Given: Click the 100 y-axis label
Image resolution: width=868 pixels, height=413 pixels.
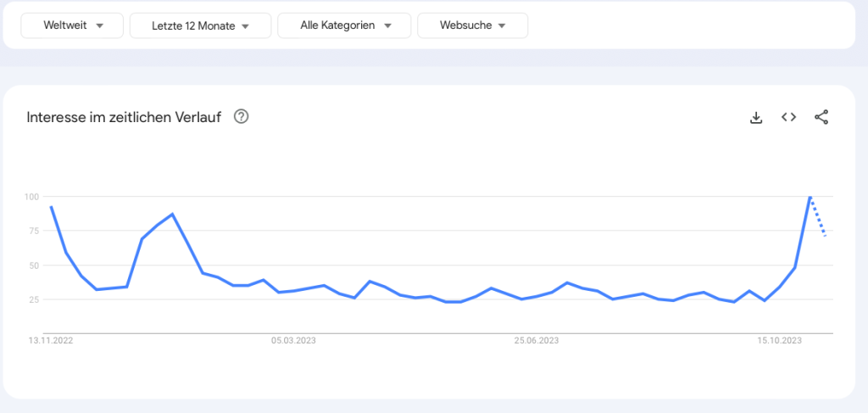Looking at the screenshot, I should click(x=32, y=197).
